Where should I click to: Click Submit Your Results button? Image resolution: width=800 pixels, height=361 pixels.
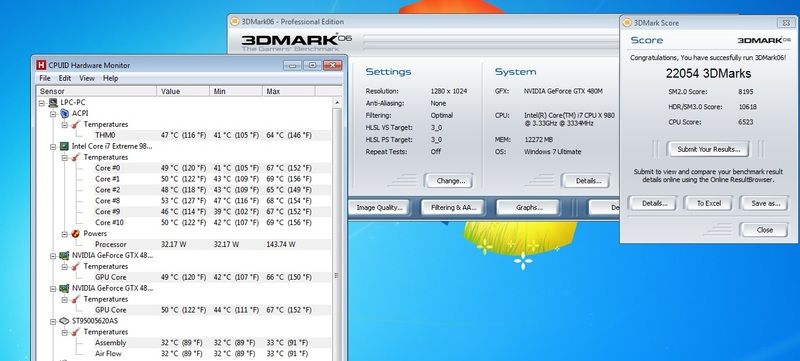(x=708, y=149)
